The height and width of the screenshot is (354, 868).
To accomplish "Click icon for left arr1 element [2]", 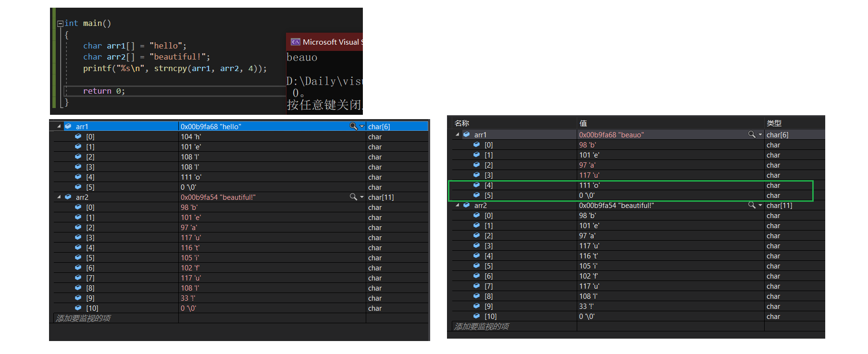I will point(78,157).
